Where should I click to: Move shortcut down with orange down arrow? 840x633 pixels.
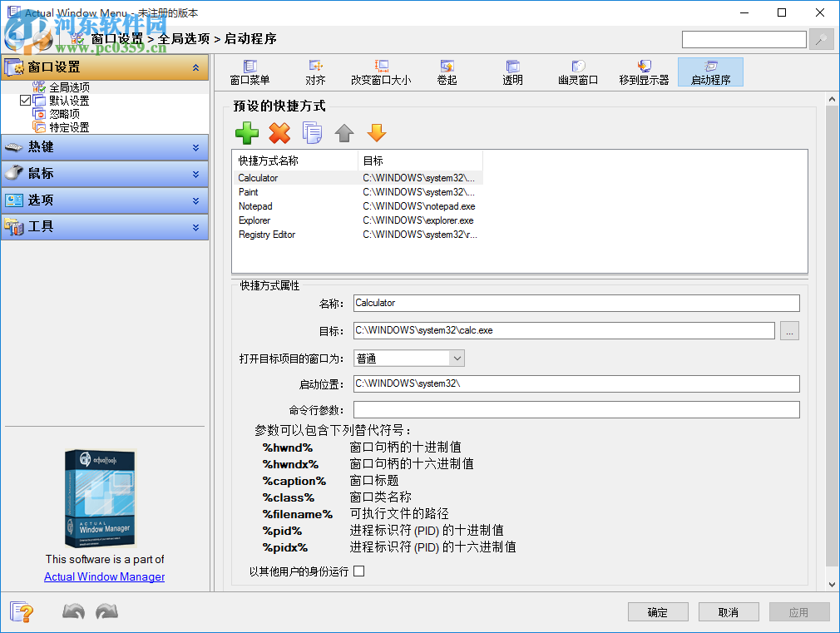[x=375, y=132]
